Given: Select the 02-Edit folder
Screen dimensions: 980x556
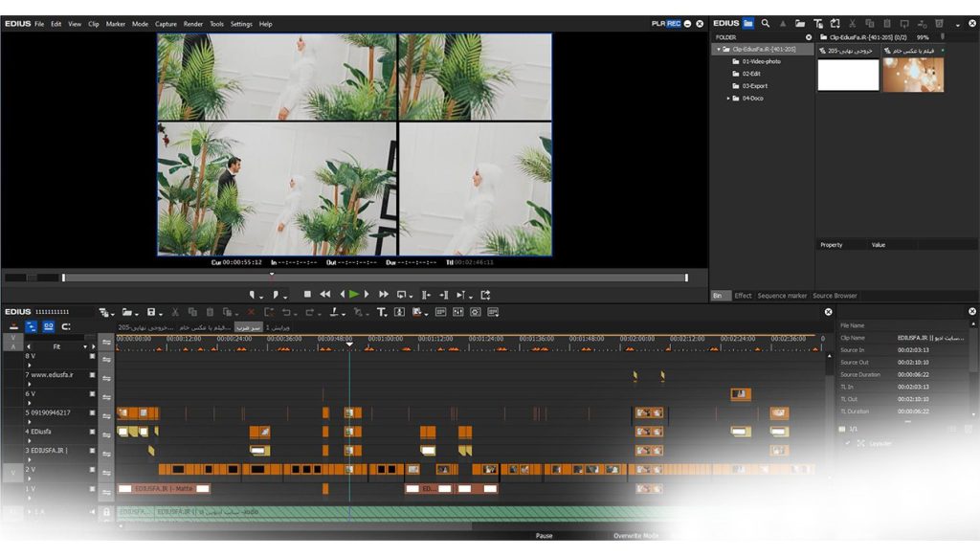Looking at the screenshot, I should [x=750, y=74].
